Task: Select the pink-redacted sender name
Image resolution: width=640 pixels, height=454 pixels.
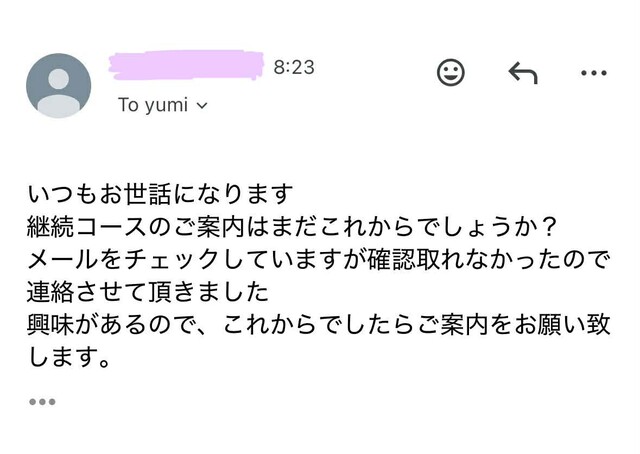Action: tap(186, 65)
